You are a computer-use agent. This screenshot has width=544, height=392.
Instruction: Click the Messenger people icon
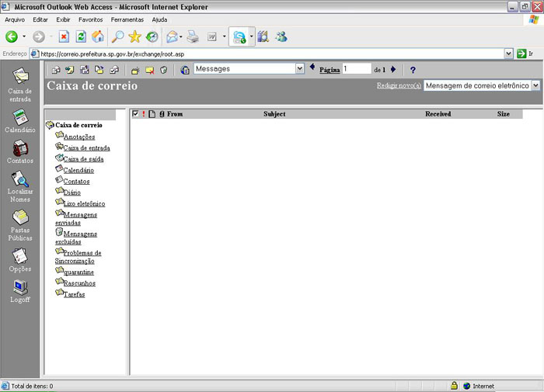coord(281,36)
